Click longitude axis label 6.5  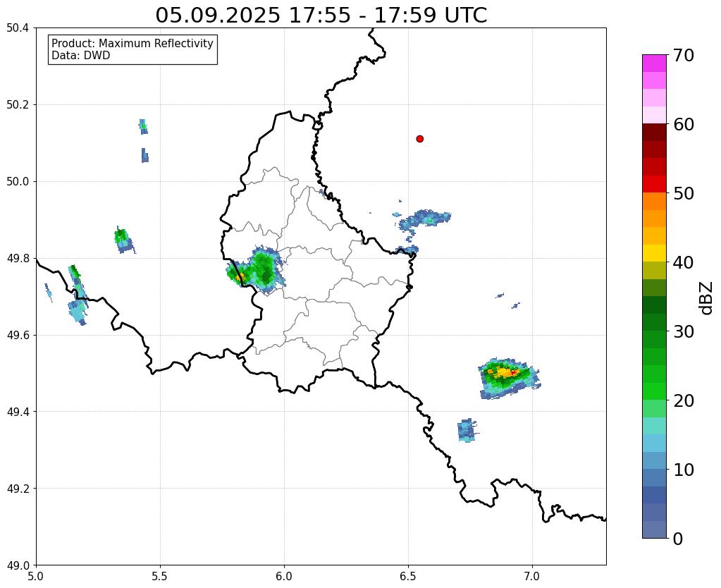[408, 576]
